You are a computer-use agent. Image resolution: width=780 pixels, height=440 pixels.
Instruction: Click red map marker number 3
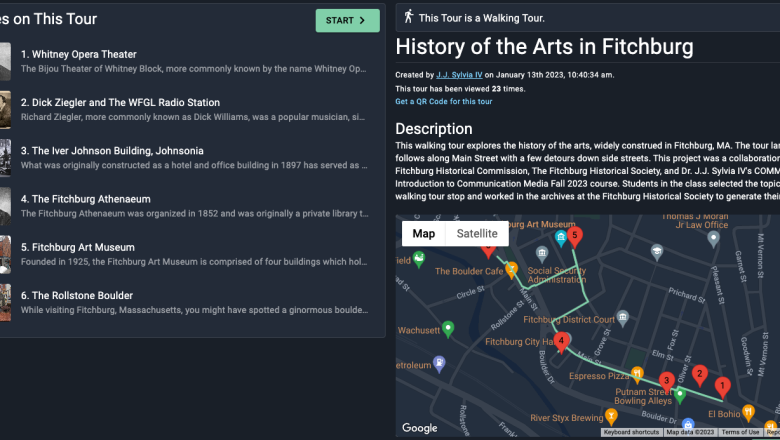[667, 383]
